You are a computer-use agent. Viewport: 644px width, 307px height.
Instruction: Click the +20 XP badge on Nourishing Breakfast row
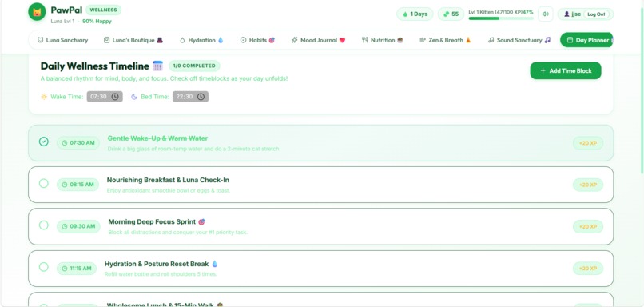coord(588,185)
